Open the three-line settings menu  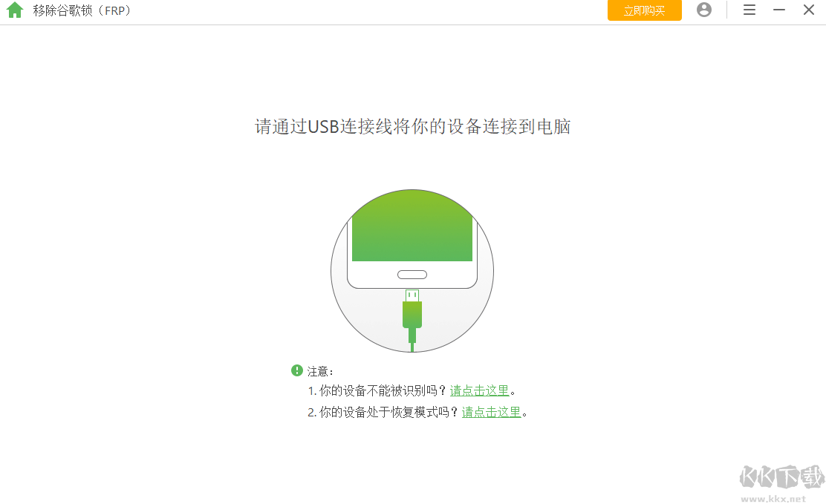[749, 10]
